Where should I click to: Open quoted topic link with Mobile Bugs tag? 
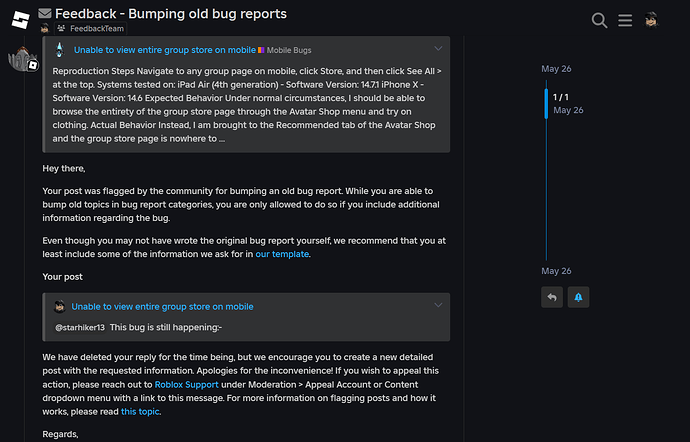pyautogui.click(x=165, y=50)
